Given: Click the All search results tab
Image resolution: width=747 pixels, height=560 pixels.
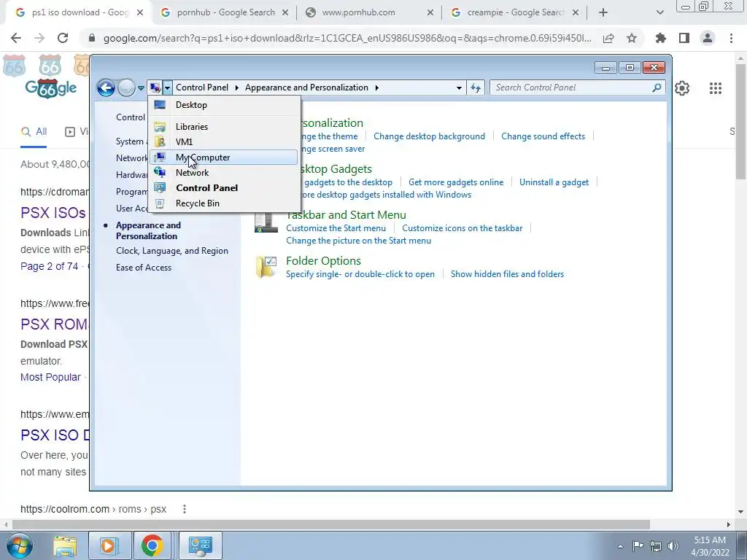Looking at the screenshot, I should (x=34, y=131).
